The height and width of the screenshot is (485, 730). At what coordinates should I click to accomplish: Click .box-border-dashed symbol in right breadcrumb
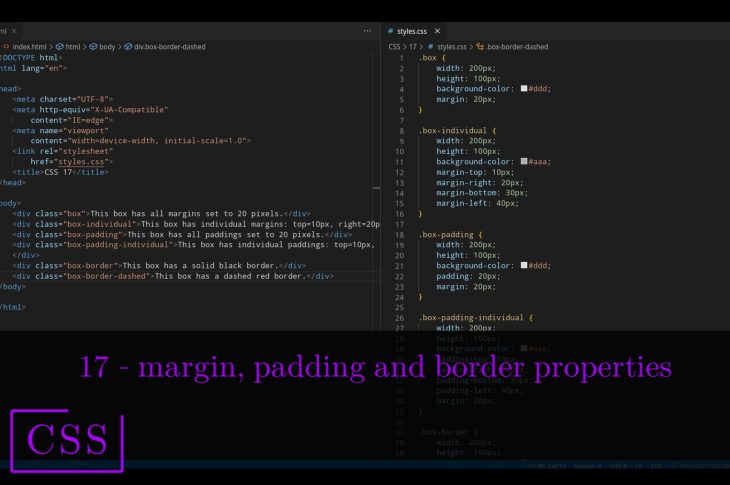(516, 46)
